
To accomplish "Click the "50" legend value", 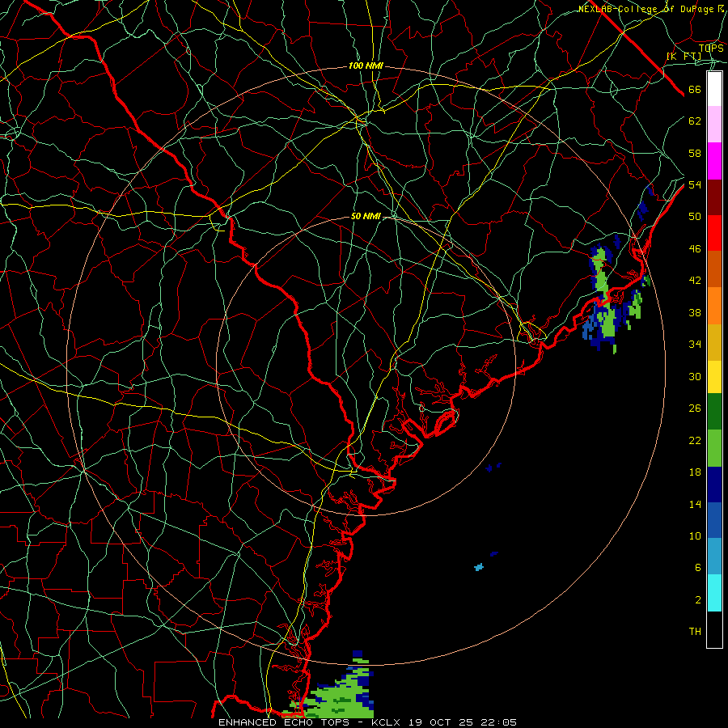I will tap(695, 217).
